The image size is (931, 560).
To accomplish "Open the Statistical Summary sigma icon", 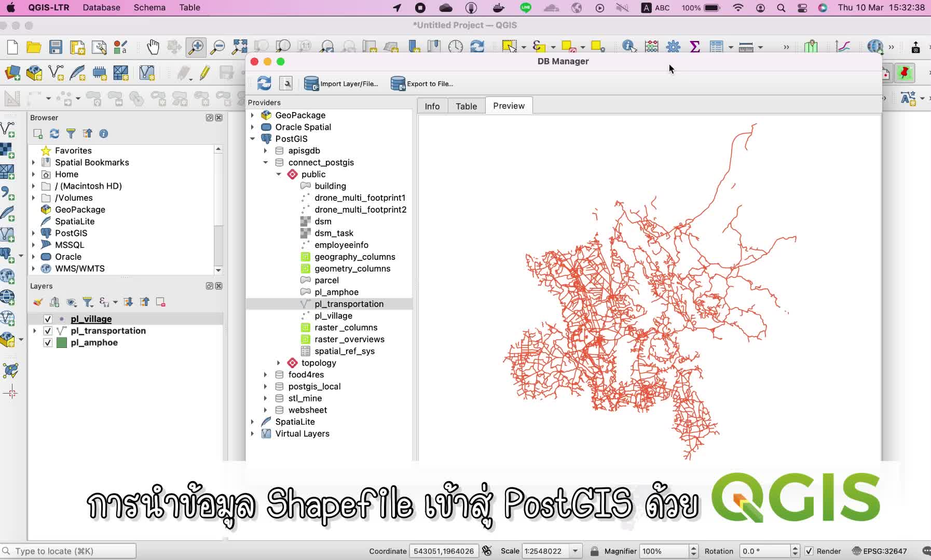I will pyautogui.click(x=695, y=47).
